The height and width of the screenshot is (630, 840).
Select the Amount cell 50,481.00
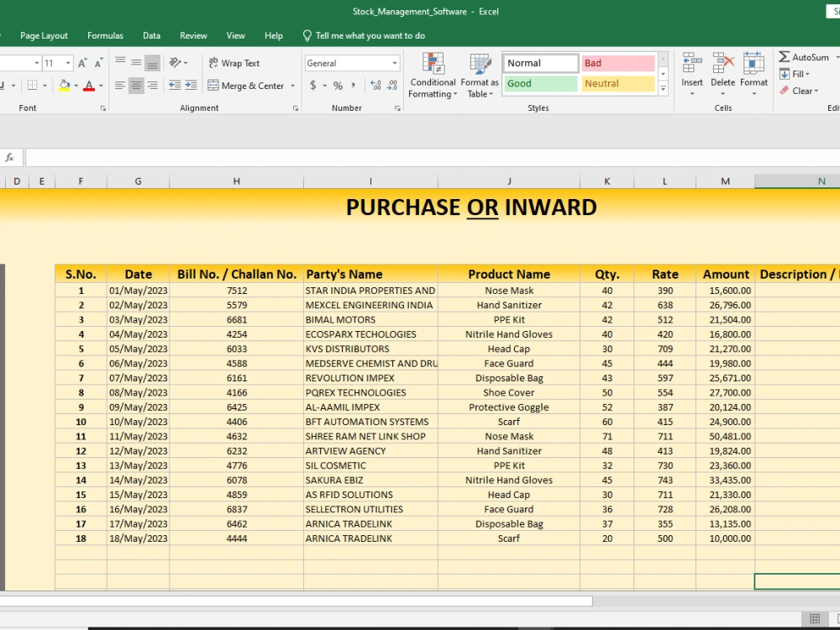coord(726,437)
